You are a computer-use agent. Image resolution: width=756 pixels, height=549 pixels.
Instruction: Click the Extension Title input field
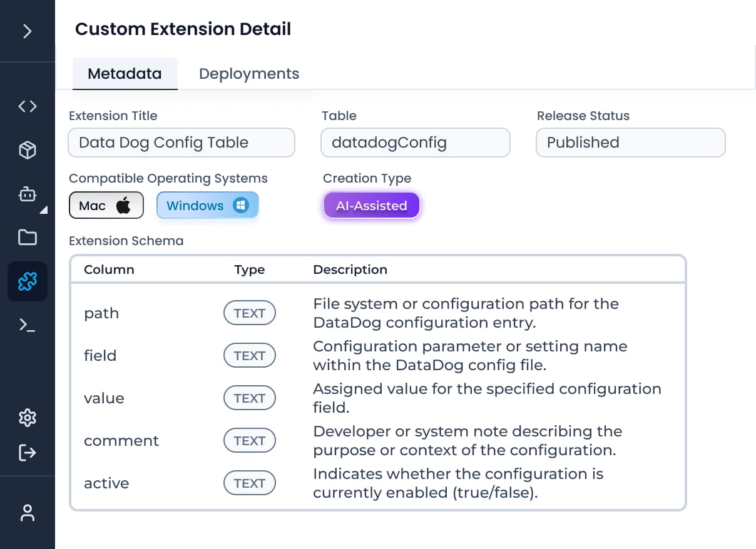click(x=181, y=143)
